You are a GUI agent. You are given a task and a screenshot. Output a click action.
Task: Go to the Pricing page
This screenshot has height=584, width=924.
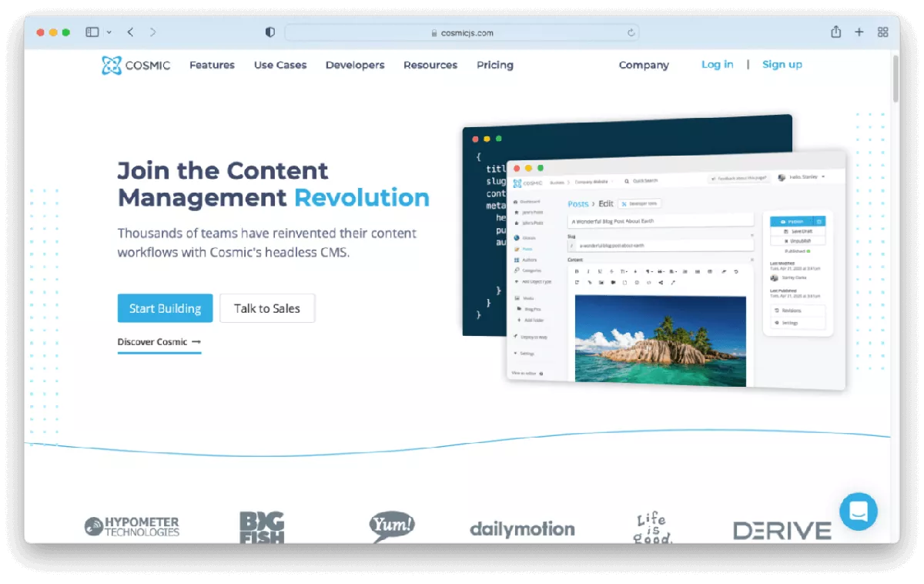(x=495, y=65)
